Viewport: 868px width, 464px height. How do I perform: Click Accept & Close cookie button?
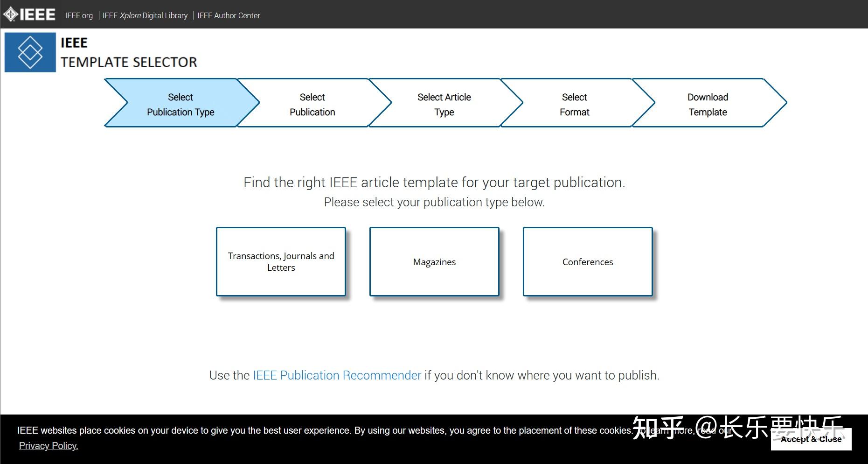[x=811, y=439]
